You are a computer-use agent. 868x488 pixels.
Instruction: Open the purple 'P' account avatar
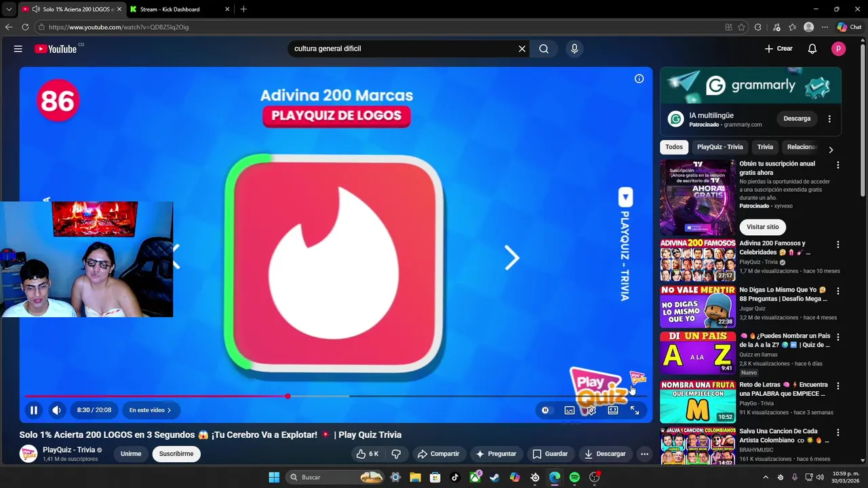tap(839, 49)
